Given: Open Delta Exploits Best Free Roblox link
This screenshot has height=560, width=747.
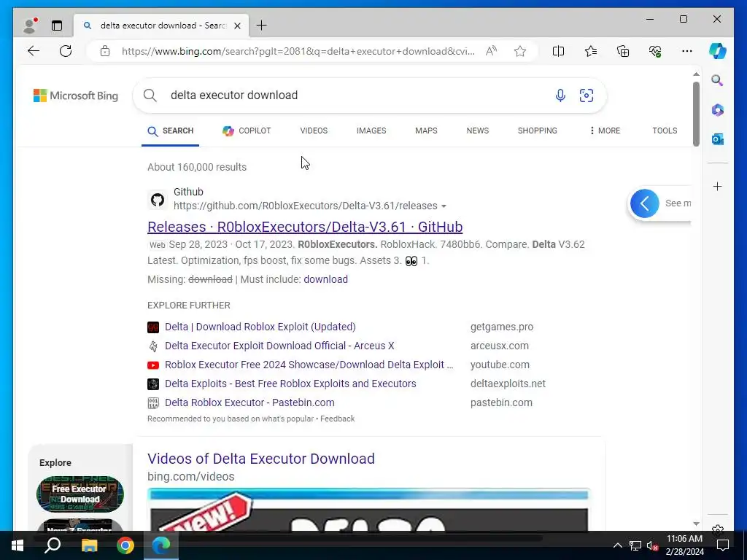Looking at the screenshot, I should 290,384.
